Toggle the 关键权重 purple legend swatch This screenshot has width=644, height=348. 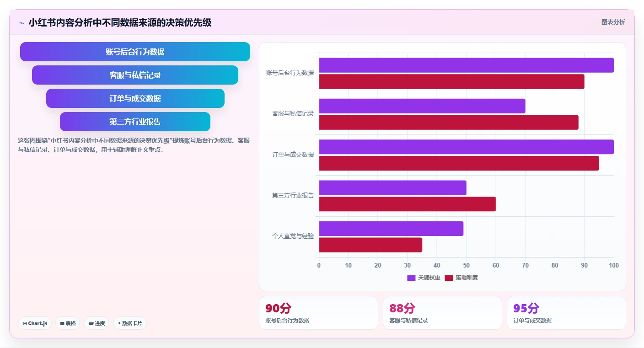click(x=411, y=278)
